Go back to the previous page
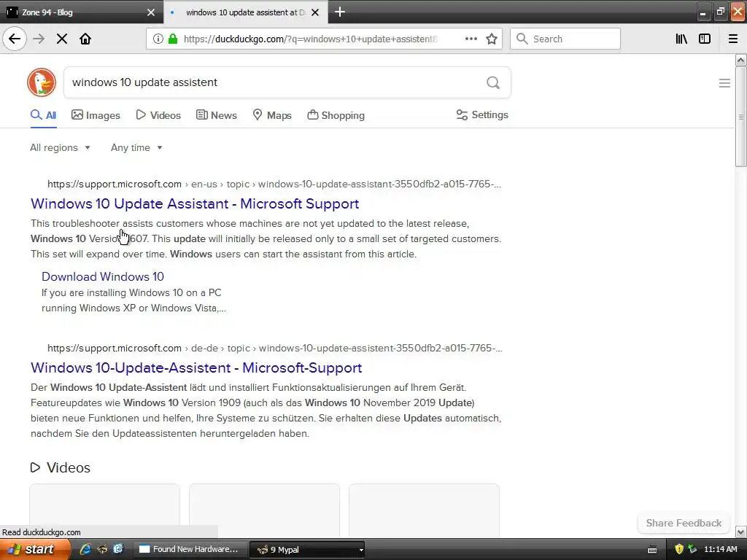This screenshot has height=560, width=747. (x=15, y=39)
